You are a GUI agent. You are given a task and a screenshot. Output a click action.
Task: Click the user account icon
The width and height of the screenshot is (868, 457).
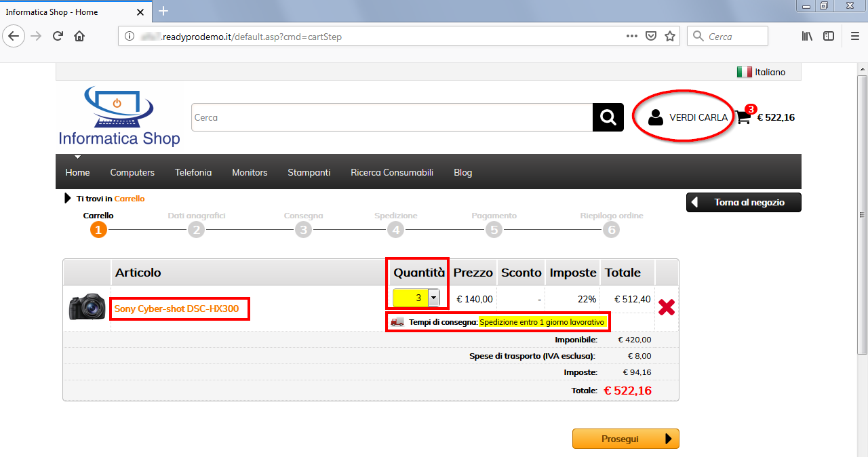(655, 117)
